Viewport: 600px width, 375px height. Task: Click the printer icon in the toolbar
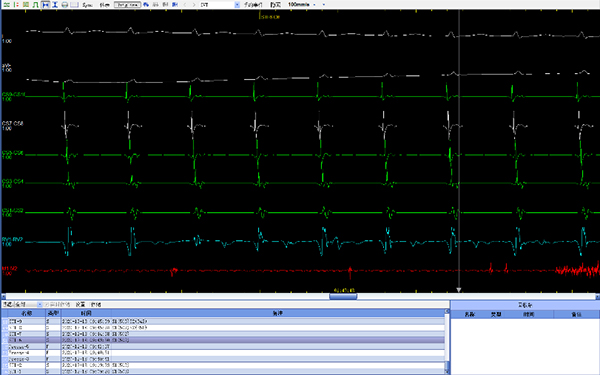pos(65,5)
